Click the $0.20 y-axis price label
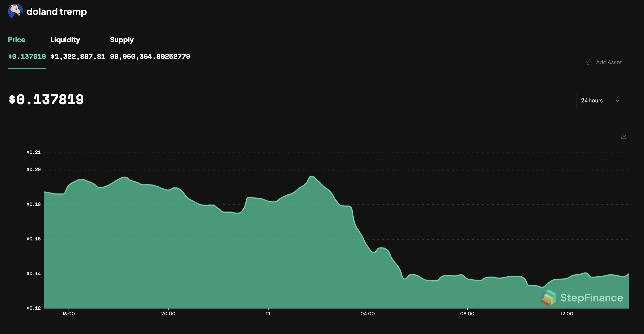This screenshot has height=334, width=644. [34, 170]
